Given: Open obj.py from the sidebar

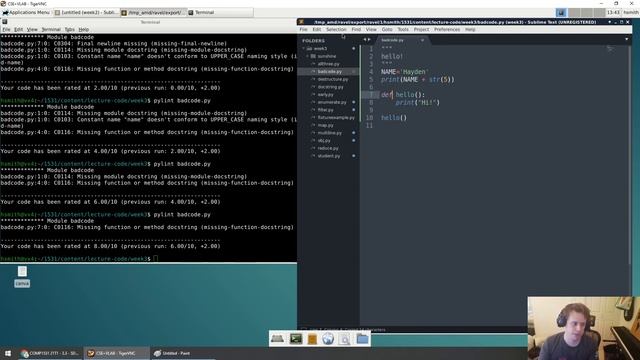Looking at the screenshot, I should [324, 140].
